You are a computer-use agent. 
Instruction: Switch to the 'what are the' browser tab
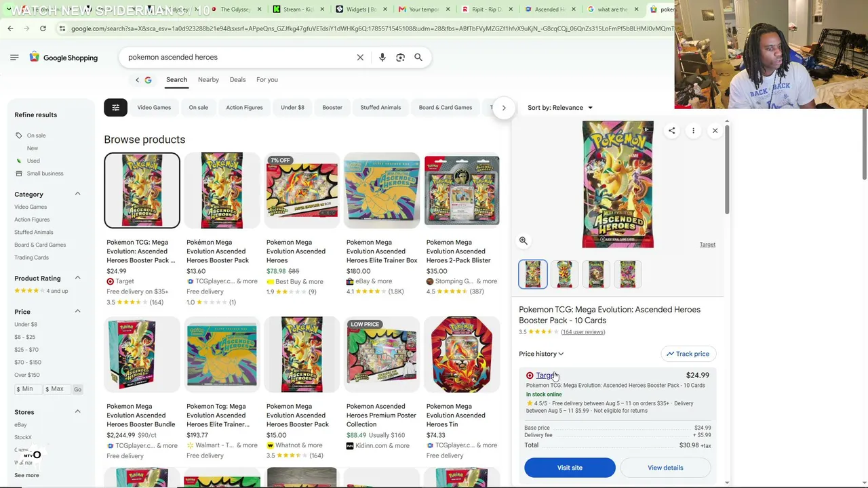tap(614, 9)
